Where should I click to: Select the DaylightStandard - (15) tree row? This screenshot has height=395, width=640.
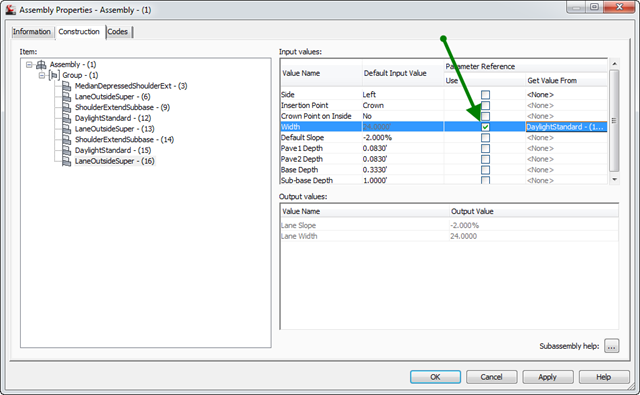(113, 150)
